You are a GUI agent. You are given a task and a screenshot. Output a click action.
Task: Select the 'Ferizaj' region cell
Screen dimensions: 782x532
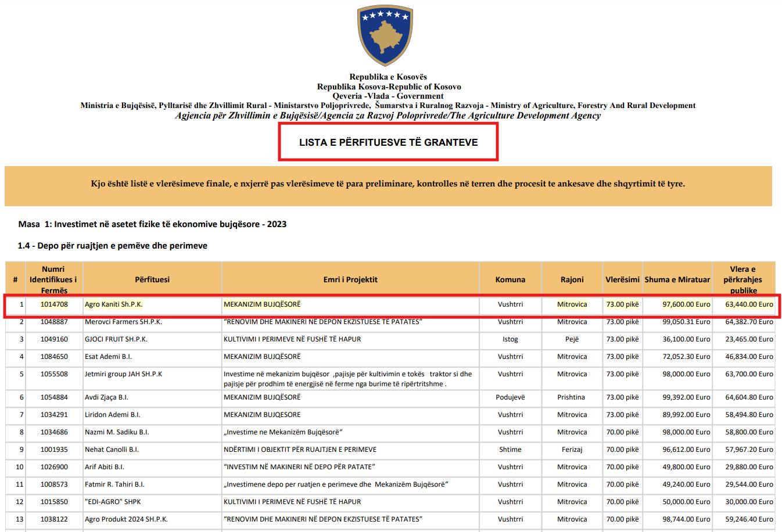(x=572, y=450)
